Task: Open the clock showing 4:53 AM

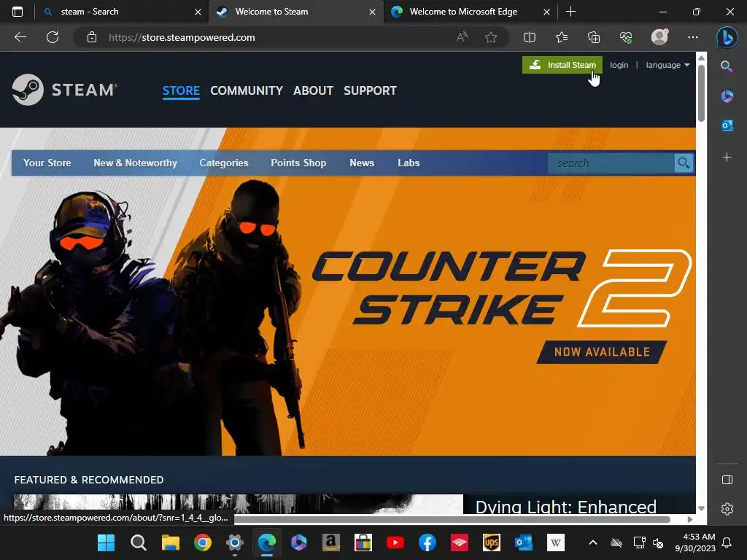Action: pos(695,542)
